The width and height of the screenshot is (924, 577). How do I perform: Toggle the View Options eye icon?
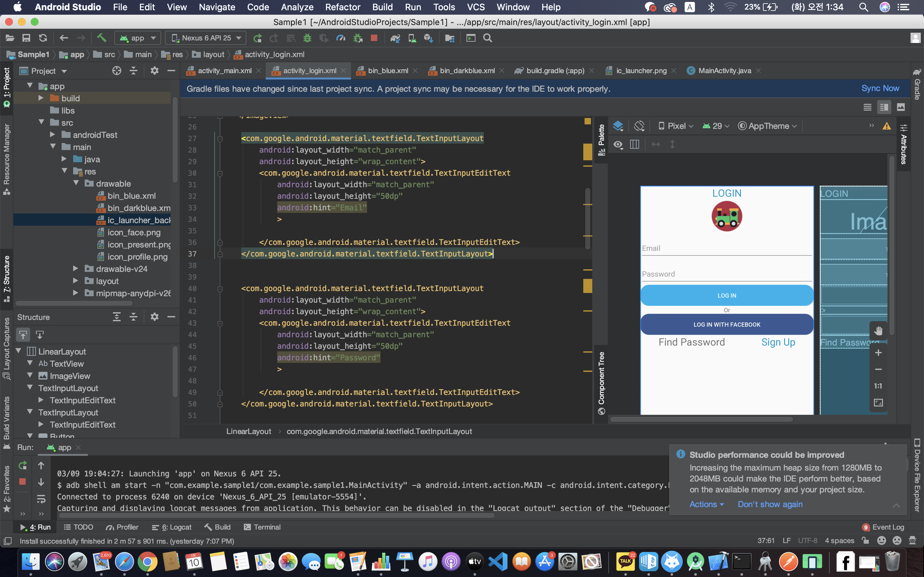click(618, 145)
